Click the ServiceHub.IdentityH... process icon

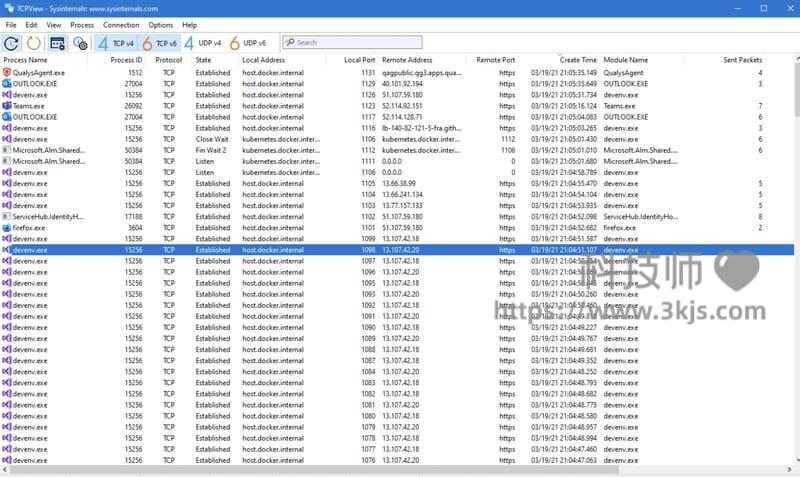[7, 216]
